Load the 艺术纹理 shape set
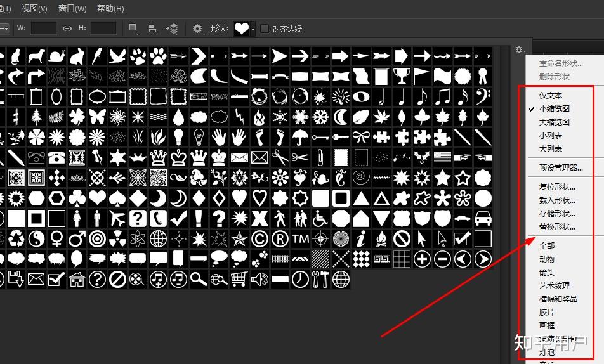 tap(555, 286)
